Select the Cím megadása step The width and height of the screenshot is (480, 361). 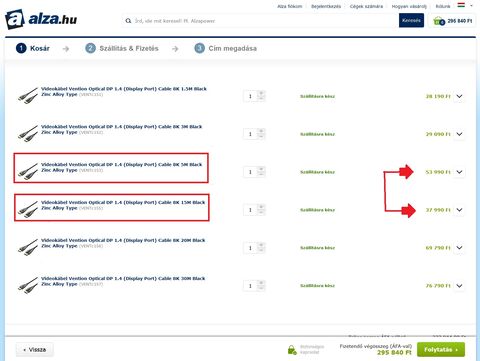[225, 48]
